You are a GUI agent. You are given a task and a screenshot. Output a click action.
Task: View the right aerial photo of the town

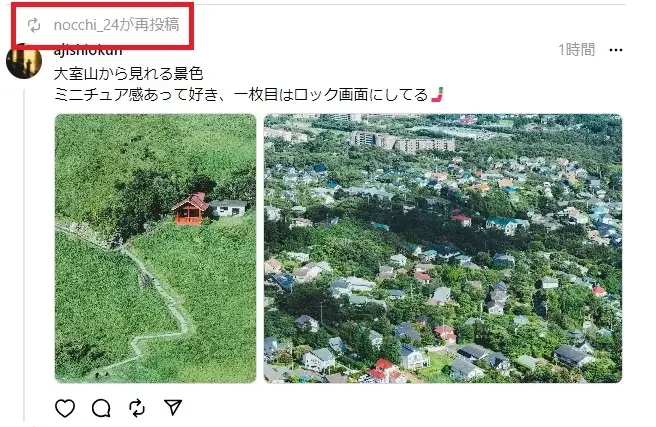[x=443, y=248]
